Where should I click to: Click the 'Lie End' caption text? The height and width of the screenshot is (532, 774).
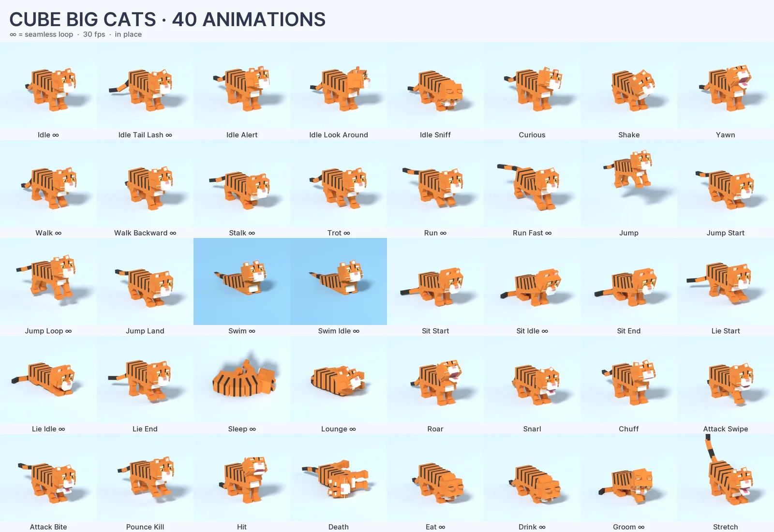[x=145, y=429]
